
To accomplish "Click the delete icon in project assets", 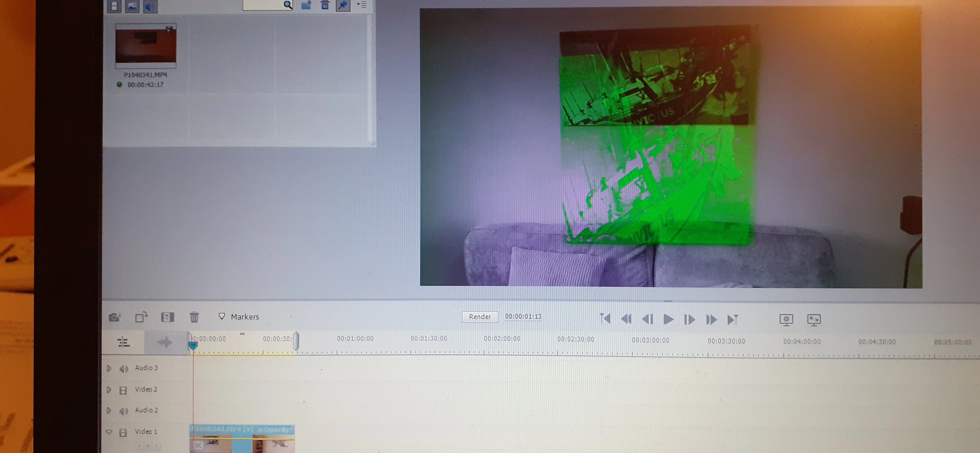I will coord(325,5).
